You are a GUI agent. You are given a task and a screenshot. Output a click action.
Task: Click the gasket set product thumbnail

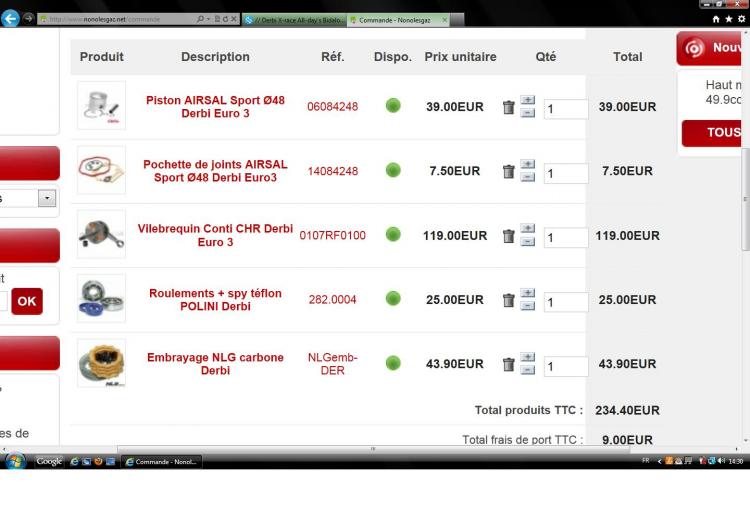coord(101,170)
